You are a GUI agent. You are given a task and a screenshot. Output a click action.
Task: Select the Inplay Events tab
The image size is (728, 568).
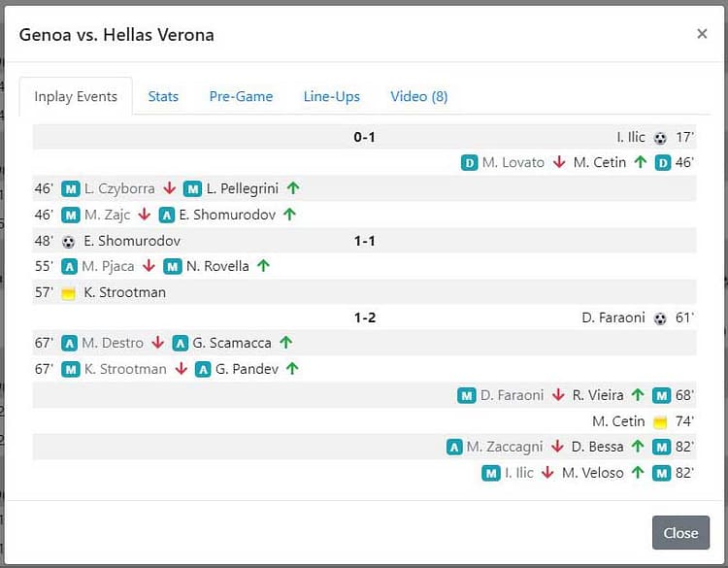[76, 96]
